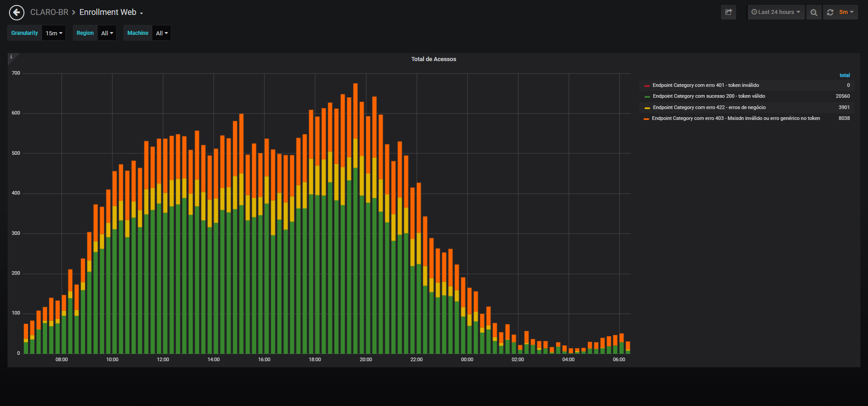Screen dimensions: 868x406
Task: Sort legend by the total column header
Action: point(844,75)
